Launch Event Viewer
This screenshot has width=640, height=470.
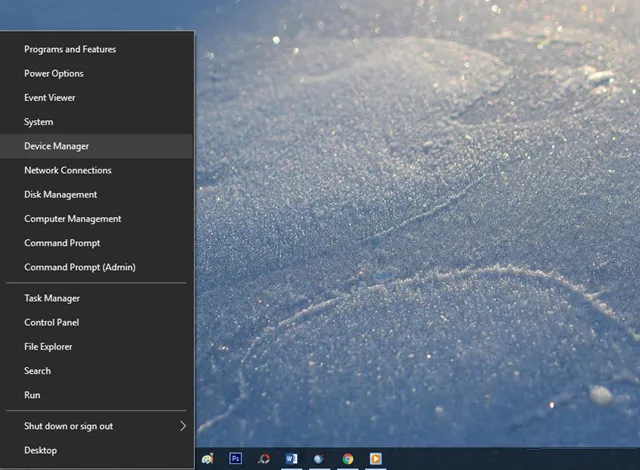[x=97, y=98]
